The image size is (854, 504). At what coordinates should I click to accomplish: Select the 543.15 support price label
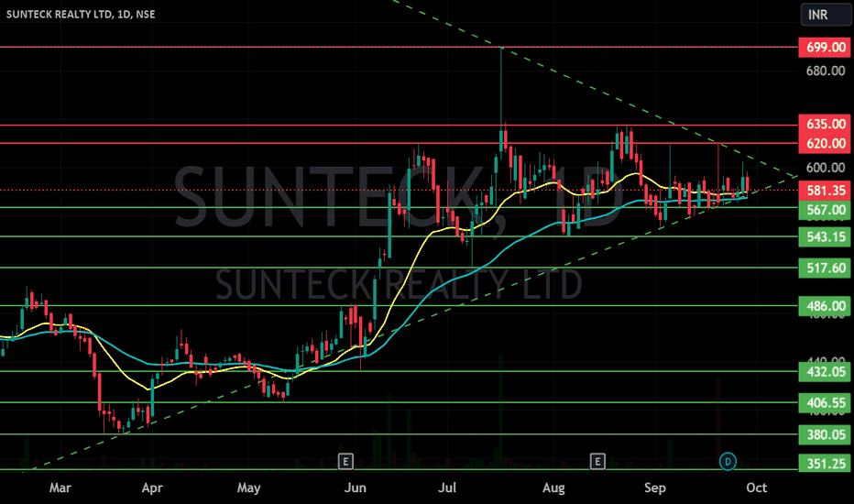[825, 237]
